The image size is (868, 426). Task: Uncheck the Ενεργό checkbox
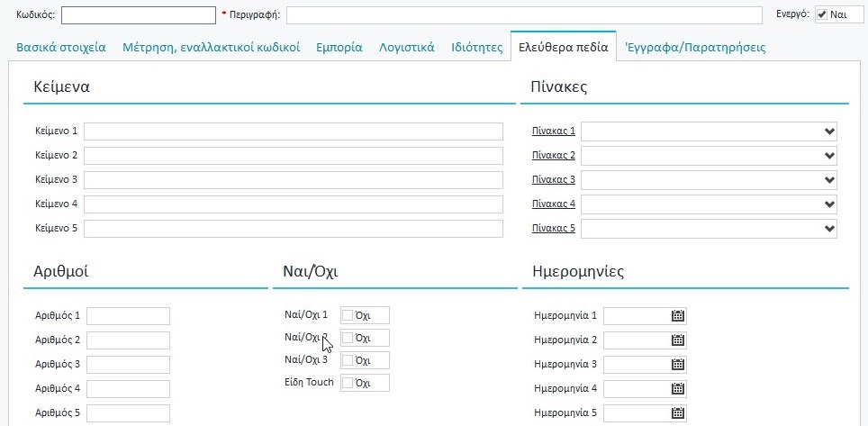(x=822, y=15)
